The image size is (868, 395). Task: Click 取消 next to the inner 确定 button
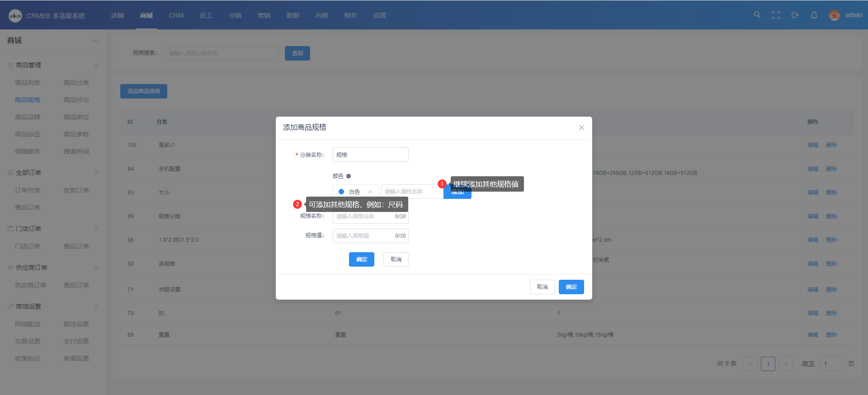coord(396,259)
